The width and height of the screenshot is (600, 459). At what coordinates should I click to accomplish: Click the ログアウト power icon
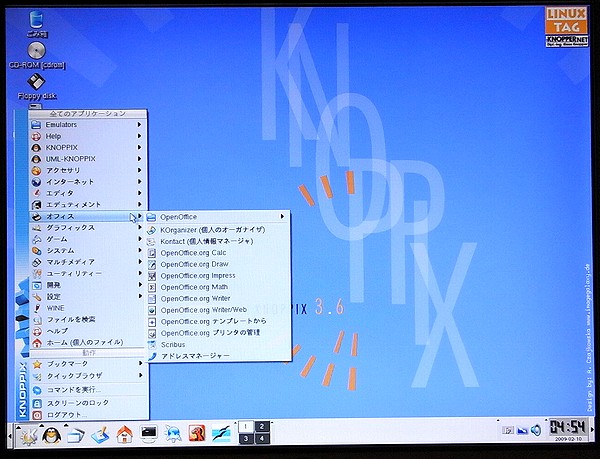(x=37, y=415)
